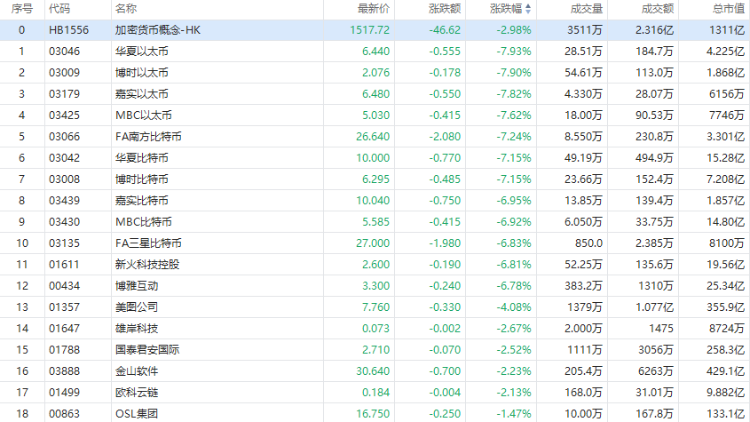Image resolution: width=750 pixels, height=422 pixels.
Task: Open 新火科技控股 stock details
Action: click(x=148, y=264)
